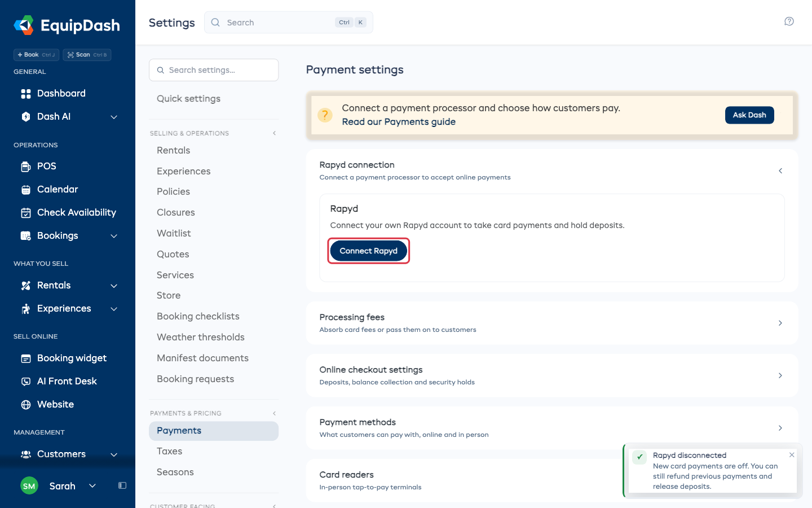Focus the Search settings input field
The width and height of the screenshot is (812, 508).
click(214, 70)
